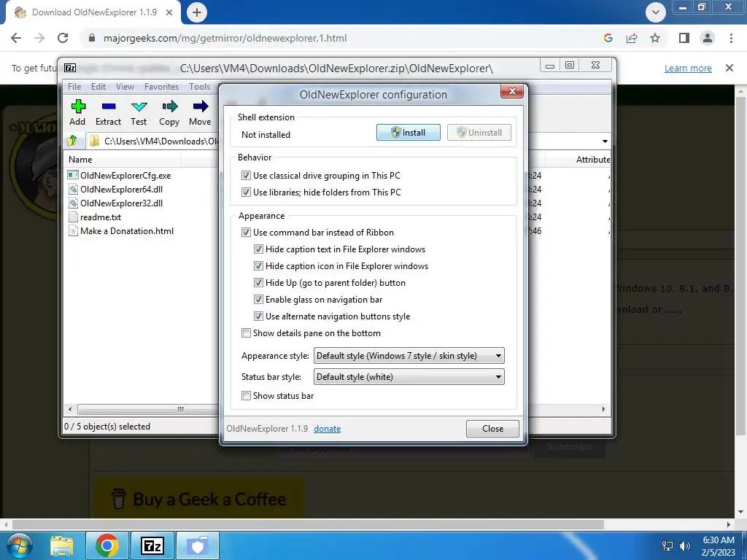
Task: Click the volume icon in system tray
Action: [x=685, y=545]
